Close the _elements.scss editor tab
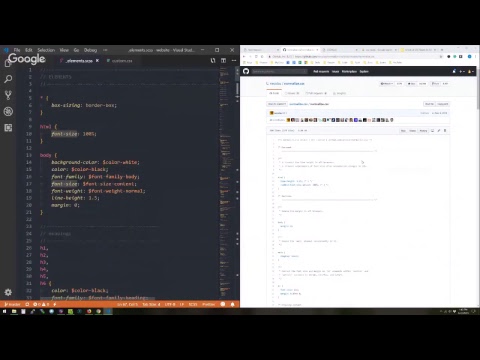Image resolution: width=480 pixels, height=360 pixels. [x=97, y=61]
